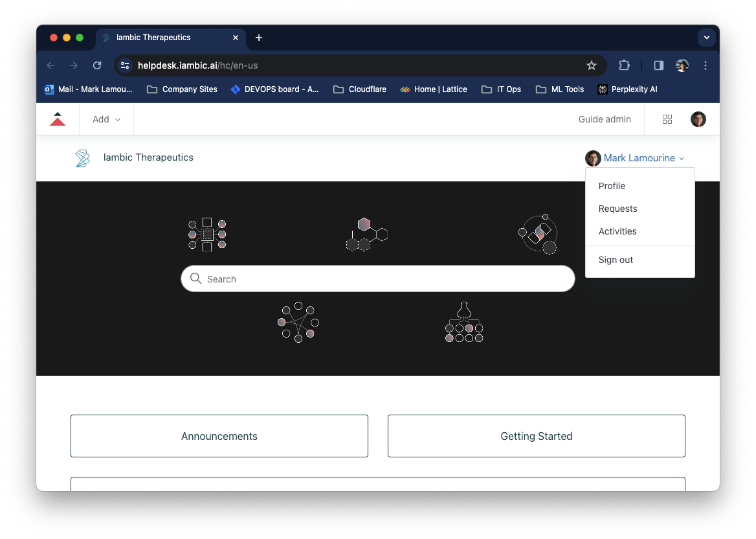Open the Getting Started category
The width and height of the screenshot is (756, 539).
pyautogui.click(x=536, y=436)
